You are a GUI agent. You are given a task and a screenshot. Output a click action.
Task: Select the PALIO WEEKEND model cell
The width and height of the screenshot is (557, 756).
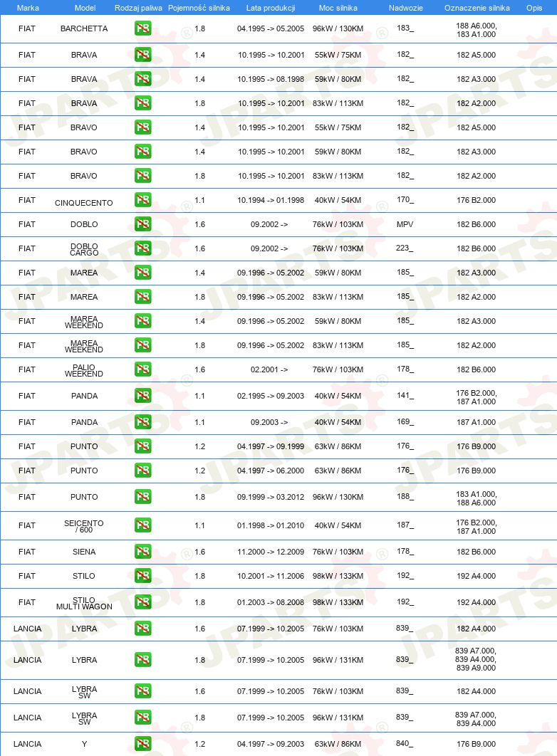[x=84, y=370]
